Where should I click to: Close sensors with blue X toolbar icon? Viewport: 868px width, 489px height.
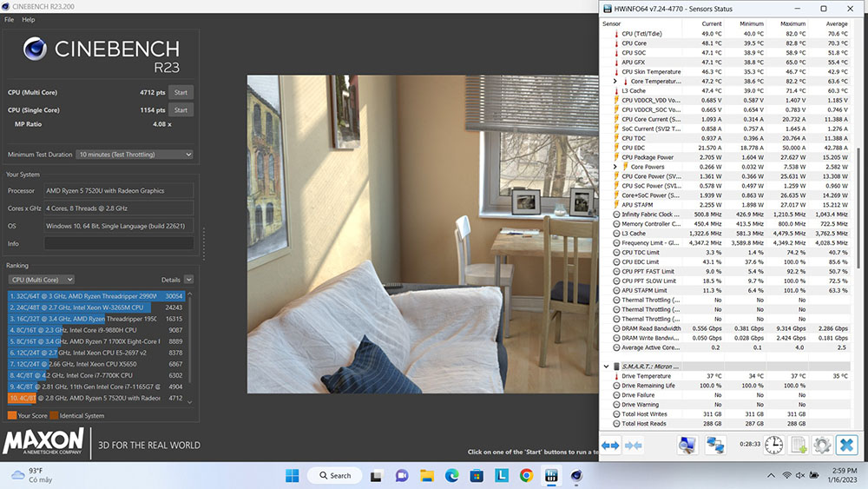[x=847, y=445]
